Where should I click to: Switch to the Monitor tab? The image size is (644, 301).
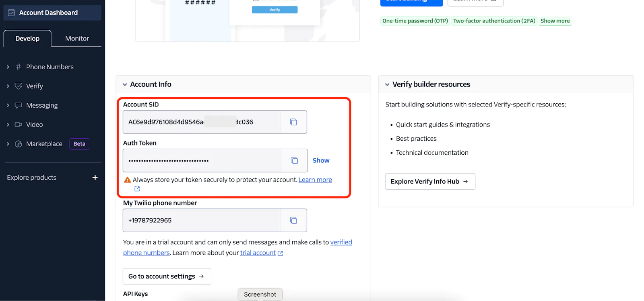pos(77,39)
